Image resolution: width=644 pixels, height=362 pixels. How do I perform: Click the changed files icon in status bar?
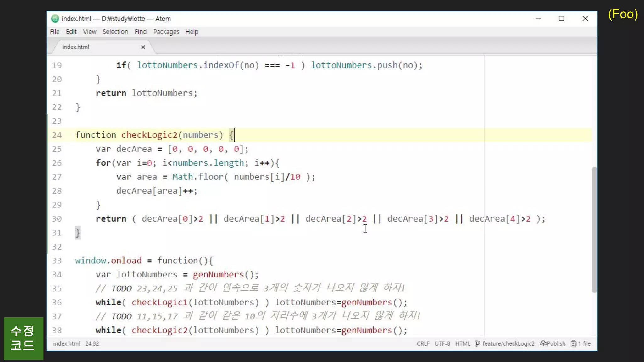[574, 343]
